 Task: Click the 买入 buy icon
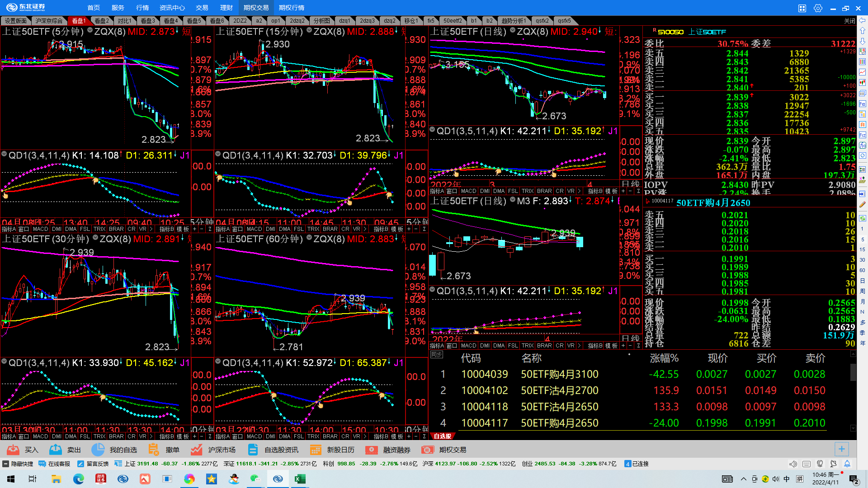[14, 450]
